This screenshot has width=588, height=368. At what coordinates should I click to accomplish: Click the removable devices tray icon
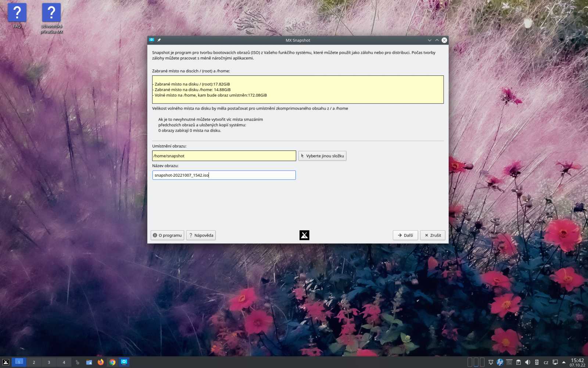pos(537,362)
